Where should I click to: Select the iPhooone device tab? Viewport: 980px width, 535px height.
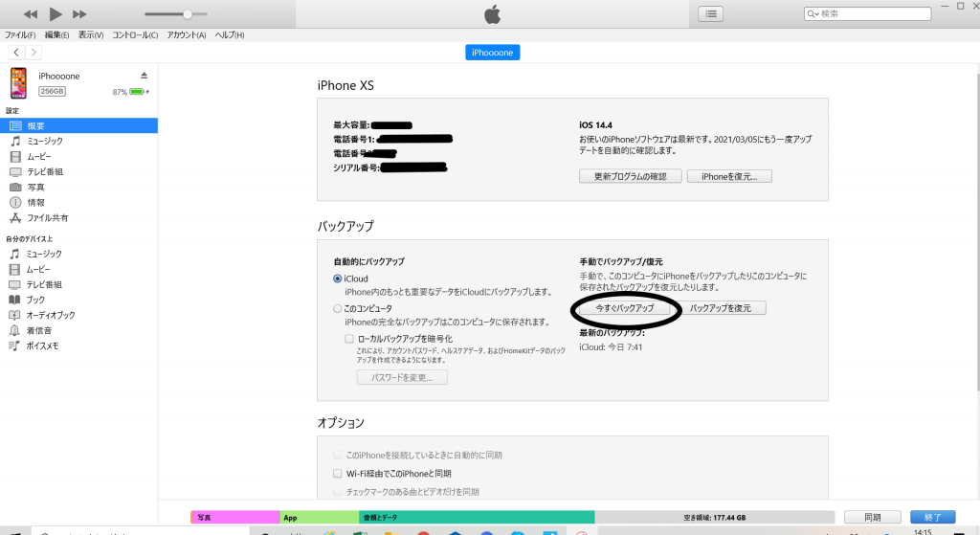[493, 53]
